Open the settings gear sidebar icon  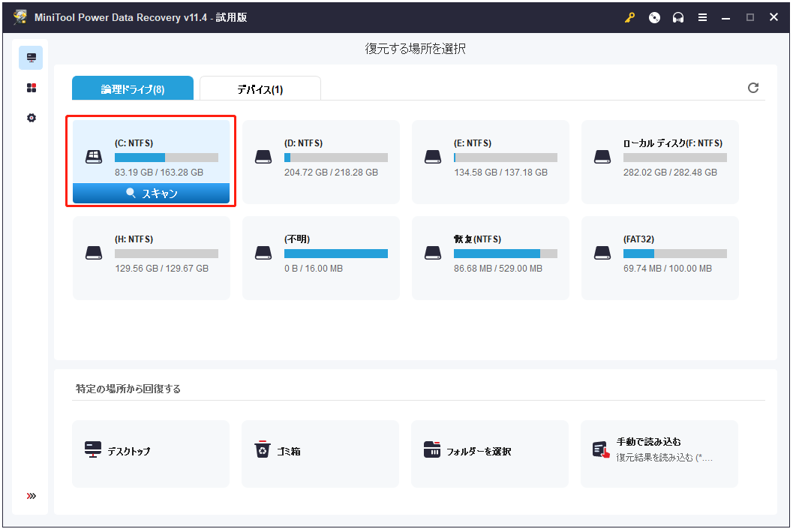32,118
